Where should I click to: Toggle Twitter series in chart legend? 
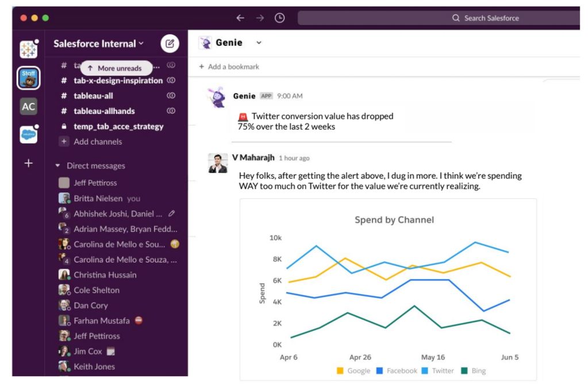437,371
